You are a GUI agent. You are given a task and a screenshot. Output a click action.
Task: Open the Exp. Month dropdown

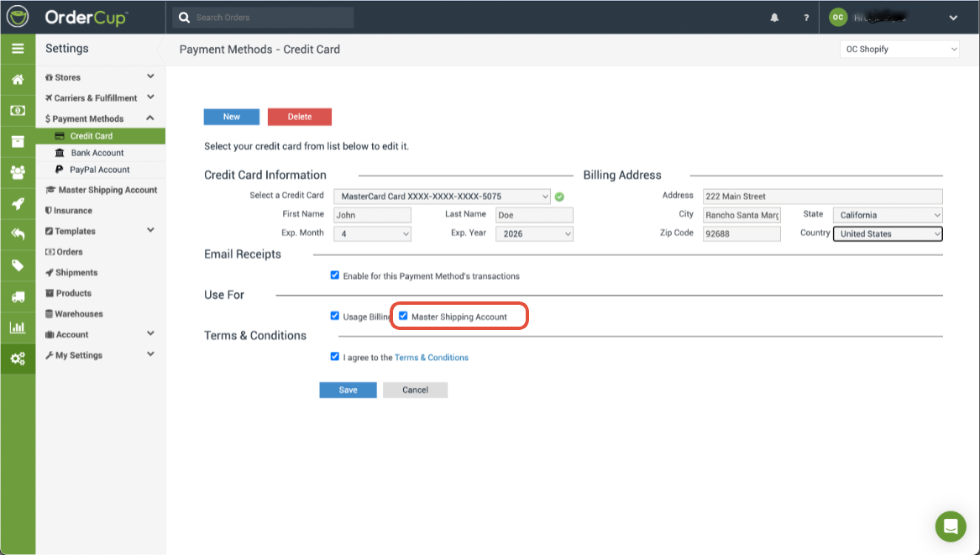373,233
